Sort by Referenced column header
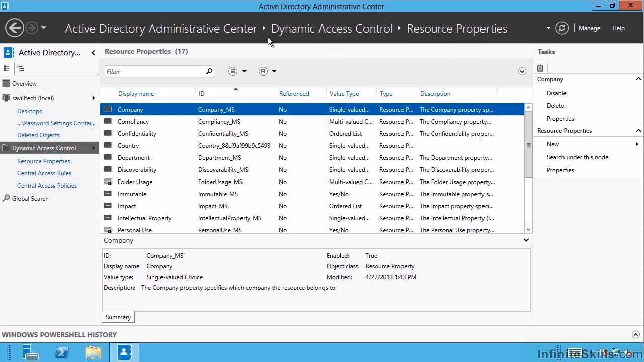 [x=294, y=94]
